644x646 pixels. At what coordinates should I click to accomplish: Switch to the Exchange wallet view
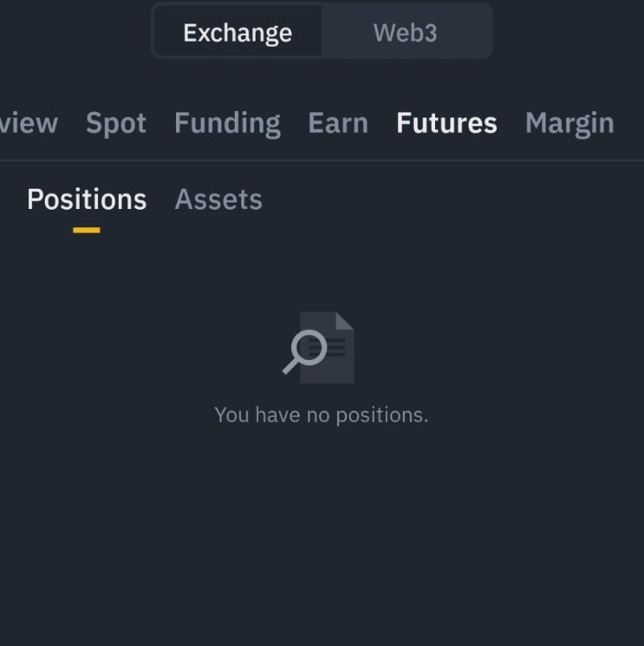coord(237,33)
